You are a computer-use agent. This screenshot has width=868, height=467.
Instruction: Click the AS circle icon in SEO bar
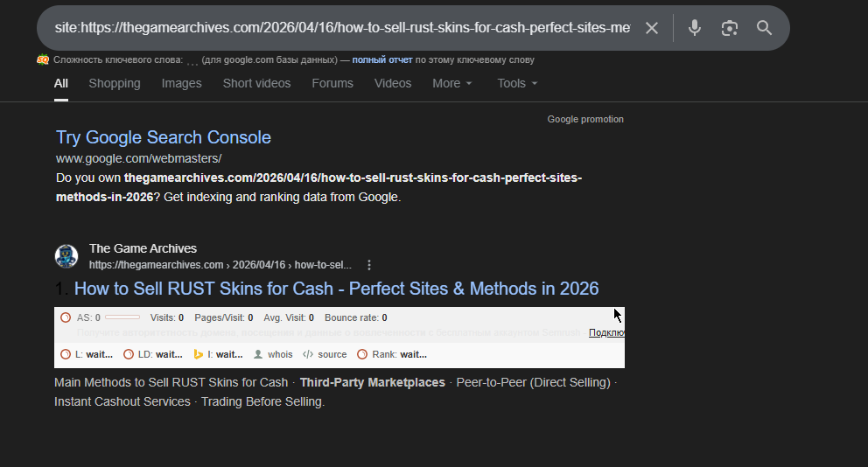(x=66, y=317)
